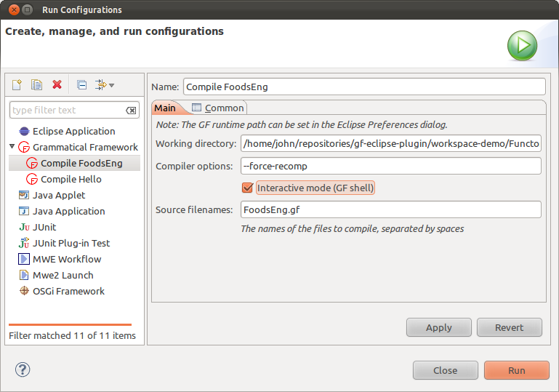Select the JUnit Plug-in Test item
The height and width of the screenshot is (392, 559).
pyautogui.click(x=71, y=243)
